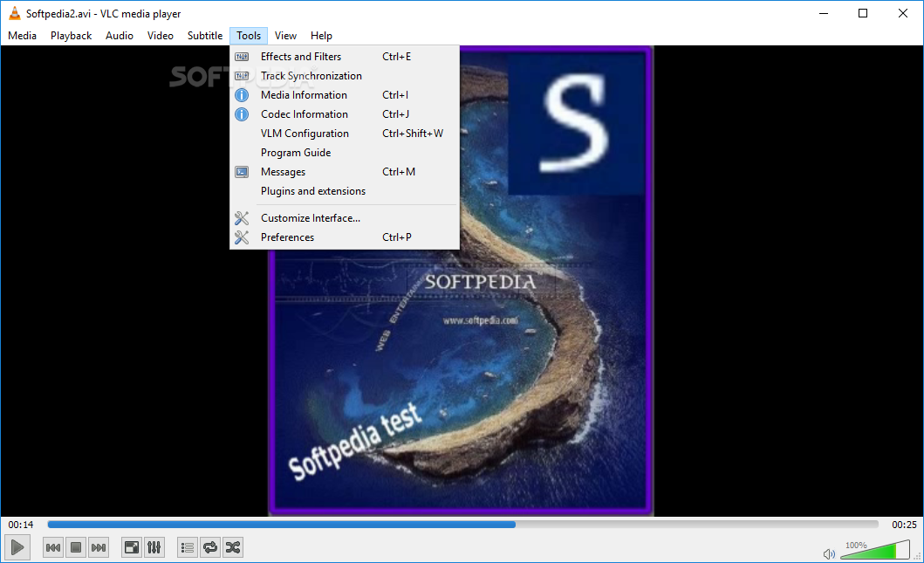Toggle fullscreen video icon
The height and width of the screenshot is (563, 924).
coord(132,547)
